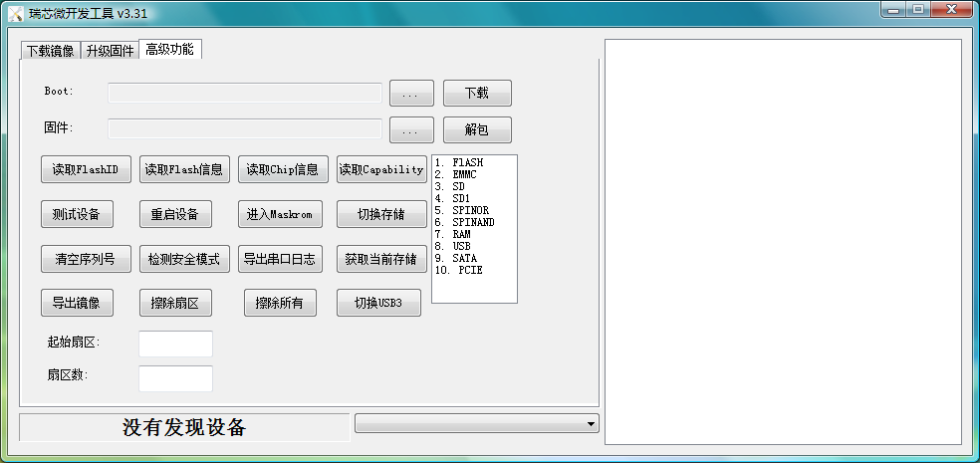Open the 升级固件 tab
This screenshot has width=980, height=463.
click(x=110, y=51)
